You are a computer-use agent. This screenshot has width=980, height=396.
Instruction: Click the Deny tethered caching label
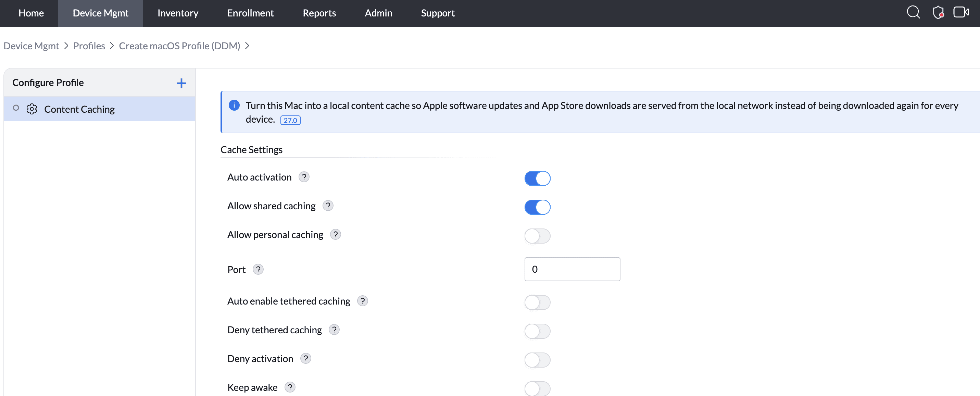click(275, 330)
